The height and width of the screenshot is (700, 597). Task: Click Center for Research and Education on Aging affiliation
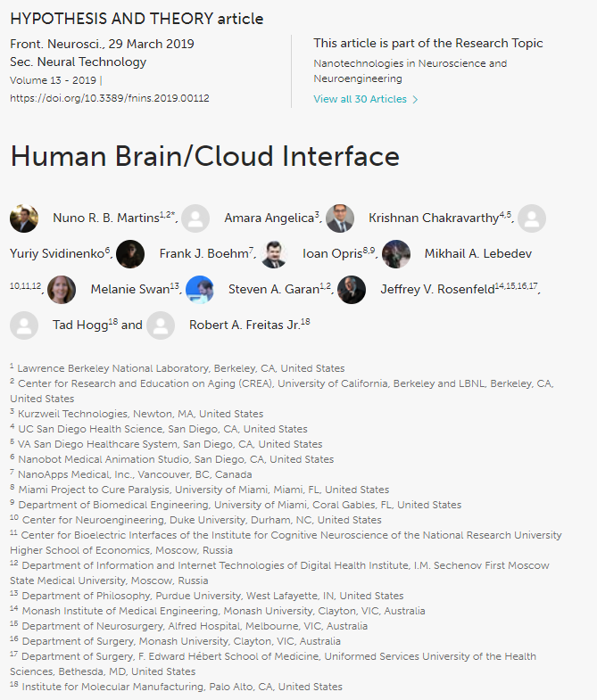282,391
